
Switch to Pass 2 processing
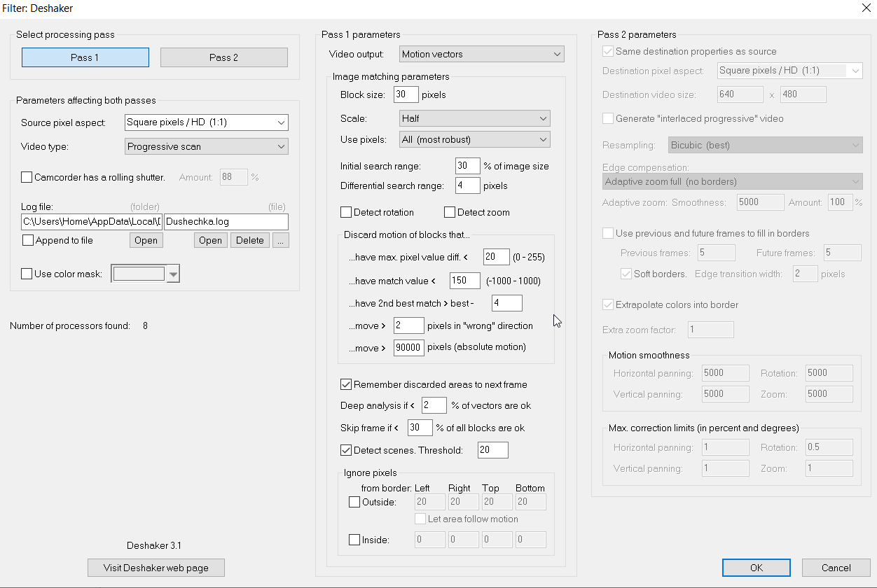224,57
